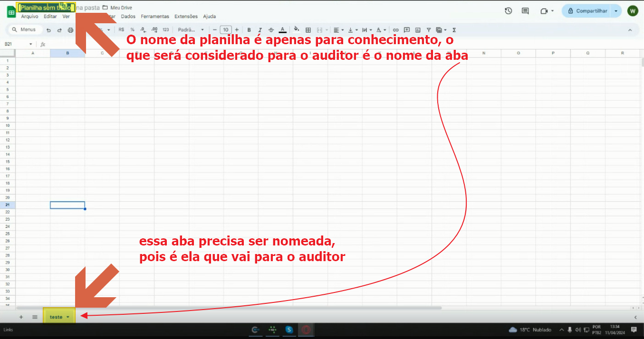Click the Compartilhar button
The image size is (644, 339).
pos(586,11)
